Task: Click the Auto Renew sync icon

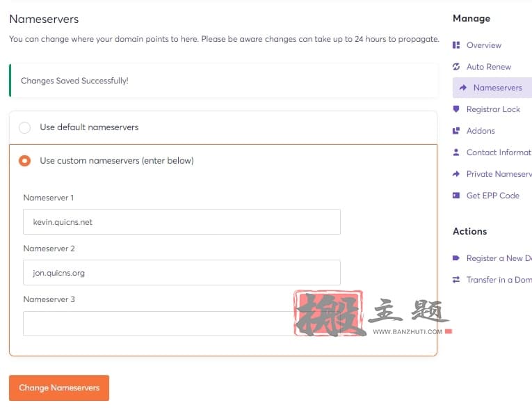Action: pos(456,67)
